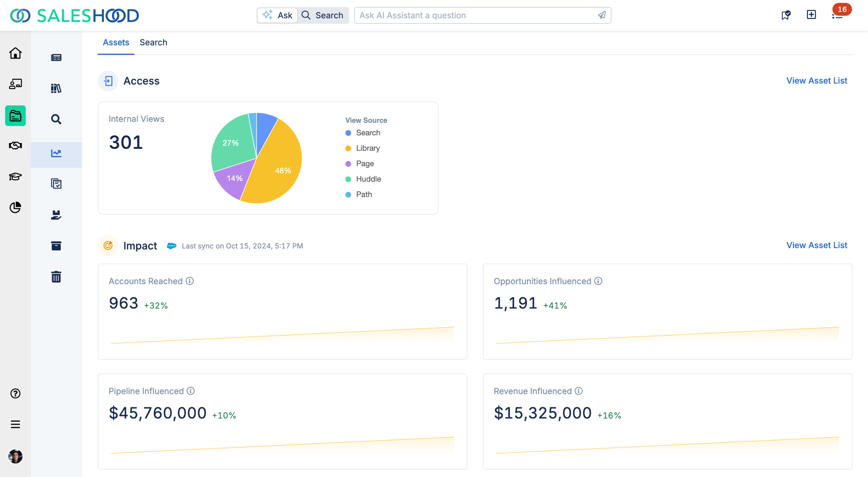Toggle the Ask mode button
Screen dimensions: 868x477
278,15
